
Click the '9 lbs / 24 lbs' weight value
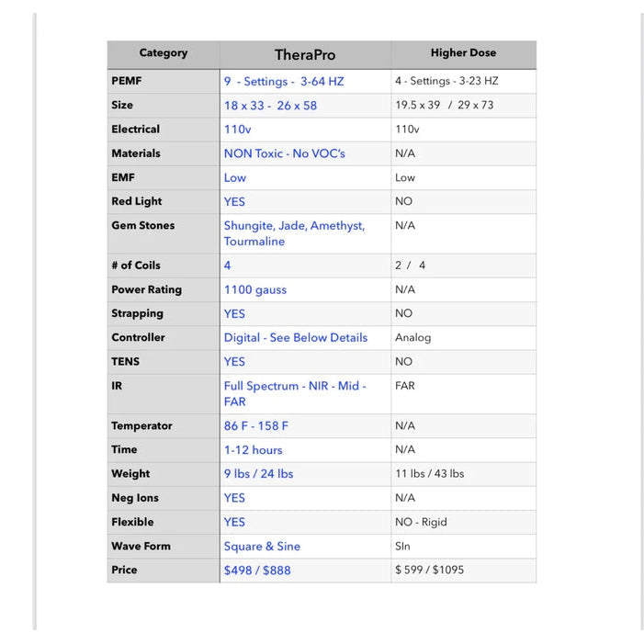pos(259,474)
